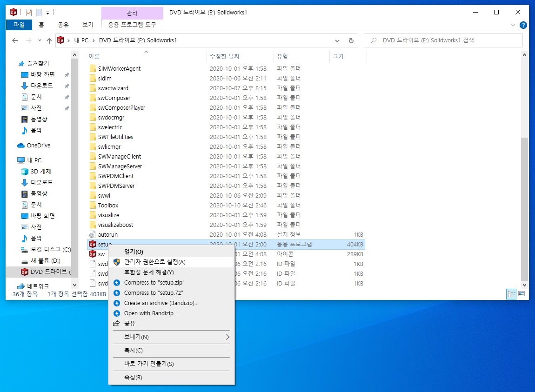Click the file list scroll down arrow

(x=524, y=285)
